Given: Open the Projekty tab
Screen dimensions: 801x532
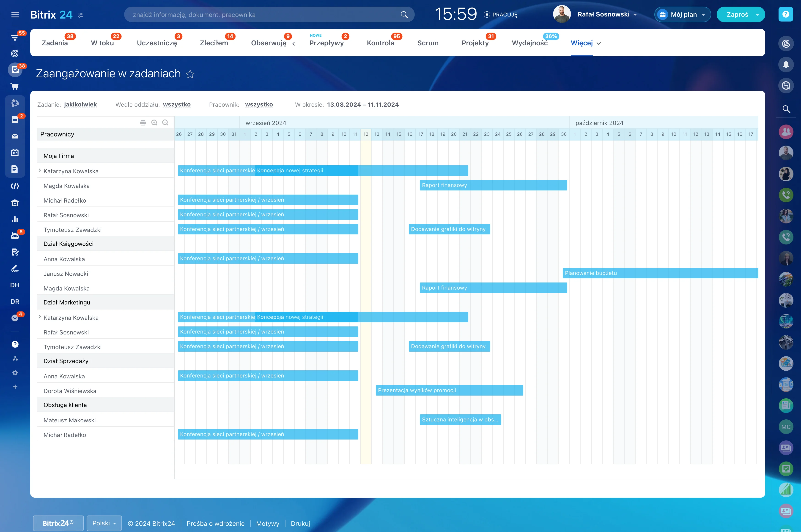Looking at the screenshot, I should (x=475, y=43).
